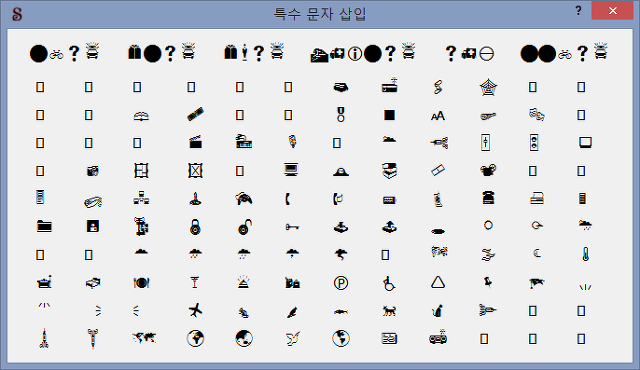Choose the router with antenna symbol
The width and height of the screenshot is (640, 370).
[389, 85]
